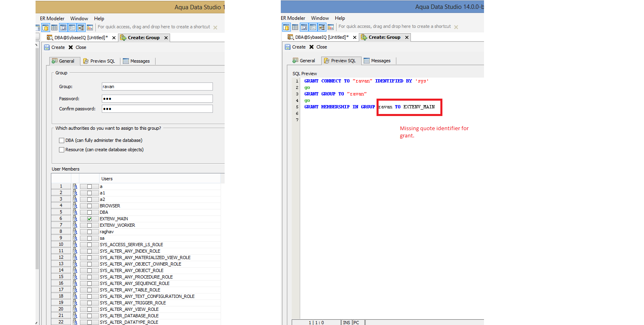Switch to General tab in right window

(304, 61)
